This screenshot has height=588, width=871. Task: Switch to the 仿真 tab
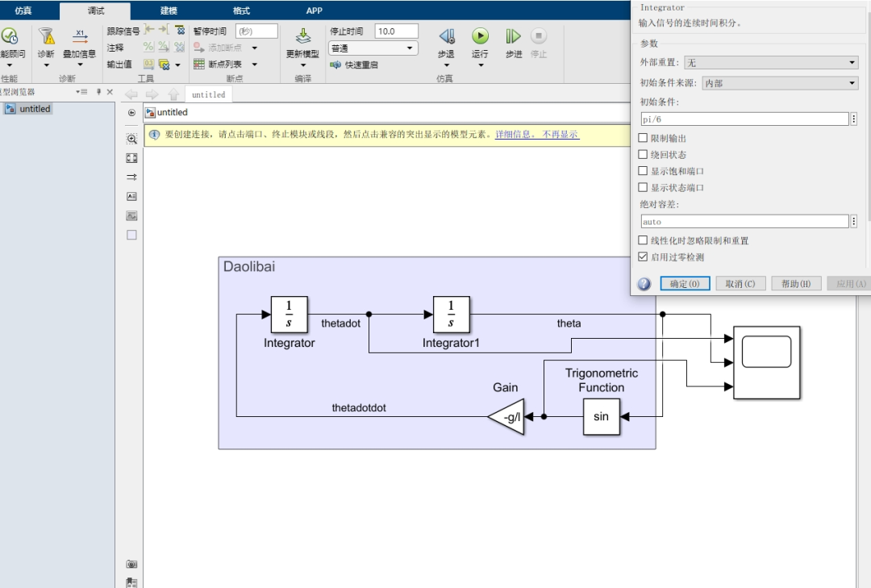pos(23,10)
